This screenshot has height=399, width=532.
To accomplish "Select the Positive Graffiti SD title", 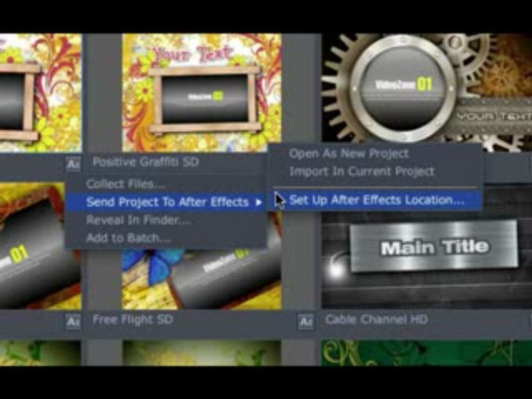I will click(x=146, y=162).
